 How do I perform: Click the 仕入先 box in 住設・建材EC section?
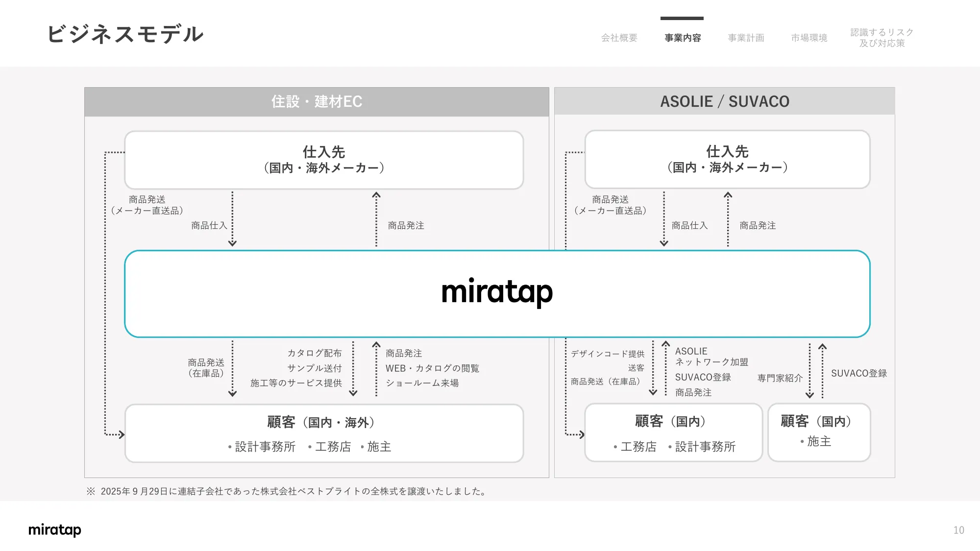pyautogui.click(x=325, y=160)
